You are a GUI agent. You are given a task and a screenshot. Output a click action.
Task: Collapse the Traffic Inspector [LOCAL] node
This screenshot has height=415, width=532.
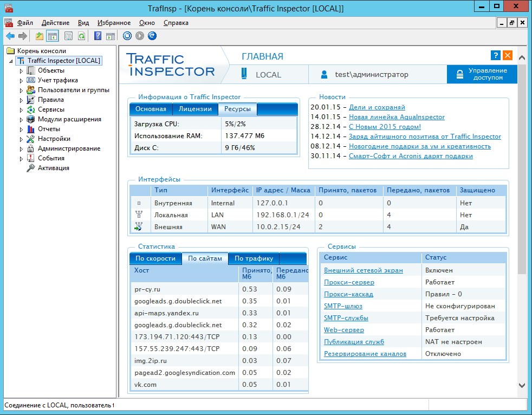[x=12, y=61]
